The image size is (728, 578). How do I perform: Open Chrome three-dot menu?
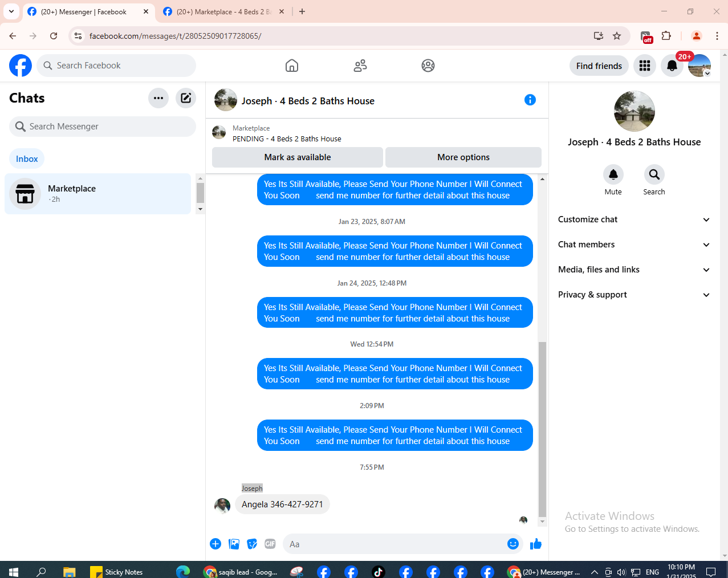pyautogui.click(x=717, y=36)
